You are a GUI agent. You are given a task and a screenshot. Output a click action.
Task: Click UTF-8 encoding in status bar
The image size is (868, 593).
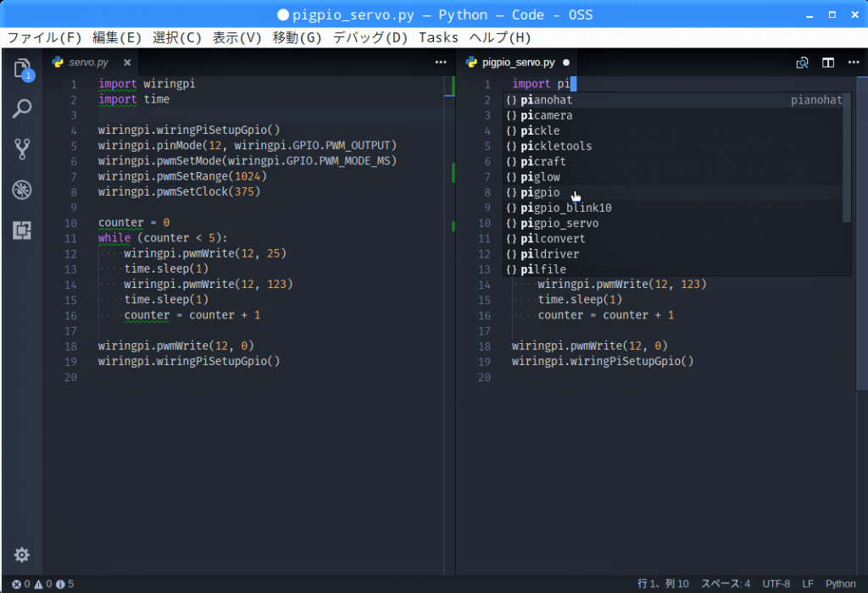pyautogui.click(x=776, y=584)
